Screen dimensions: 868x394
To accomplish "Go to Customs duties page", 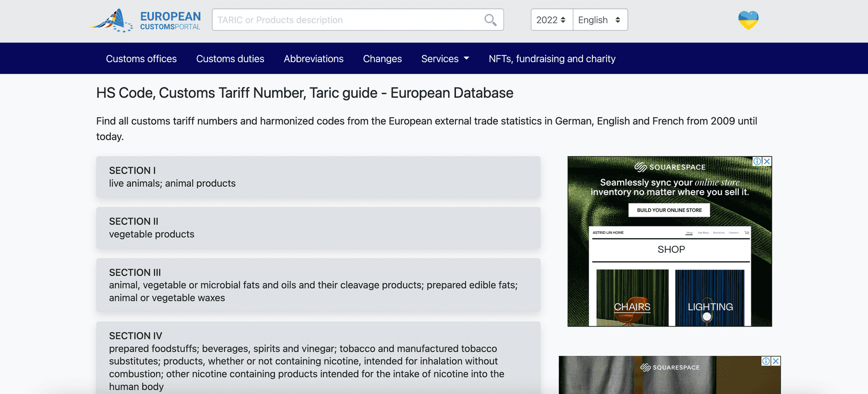I will (x=230, y=59).
